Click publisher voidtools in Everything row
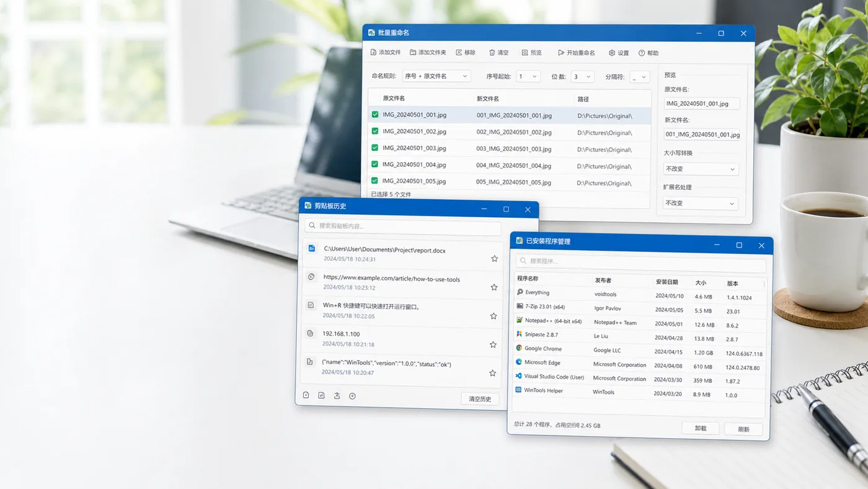 [x=606, y=294]
